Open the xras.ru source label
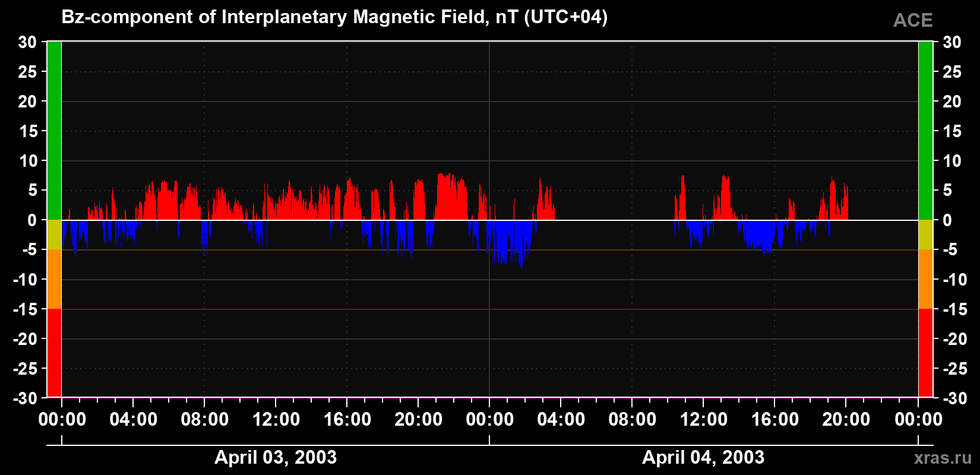The image size is (980, 475). coord(943,458)
